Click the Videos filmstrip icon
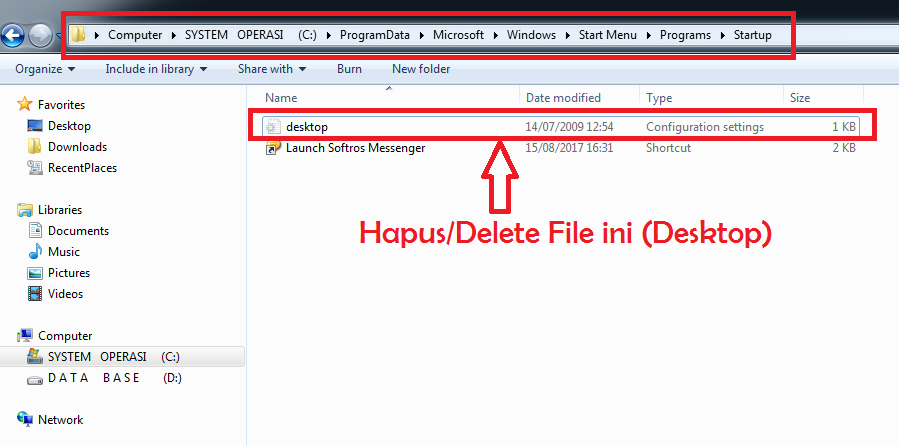The image size is (899, 445). tap(35, 294)
